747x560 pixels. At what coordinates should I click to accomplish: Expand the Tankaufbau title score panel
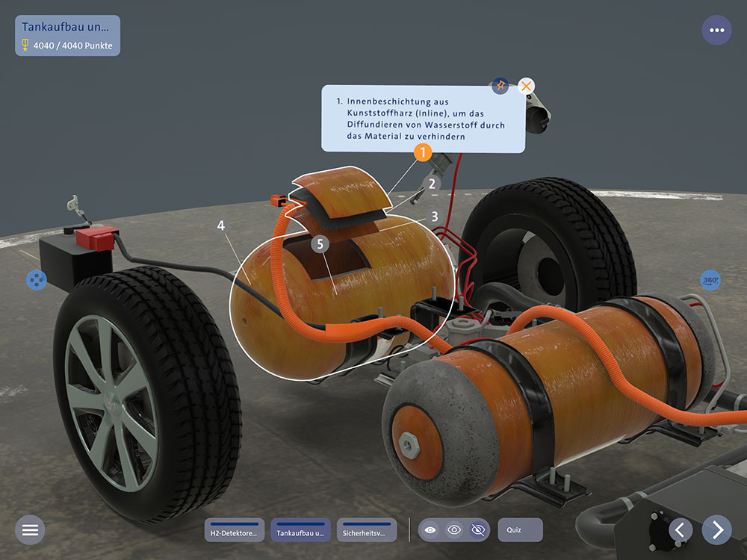click(67, 35)
